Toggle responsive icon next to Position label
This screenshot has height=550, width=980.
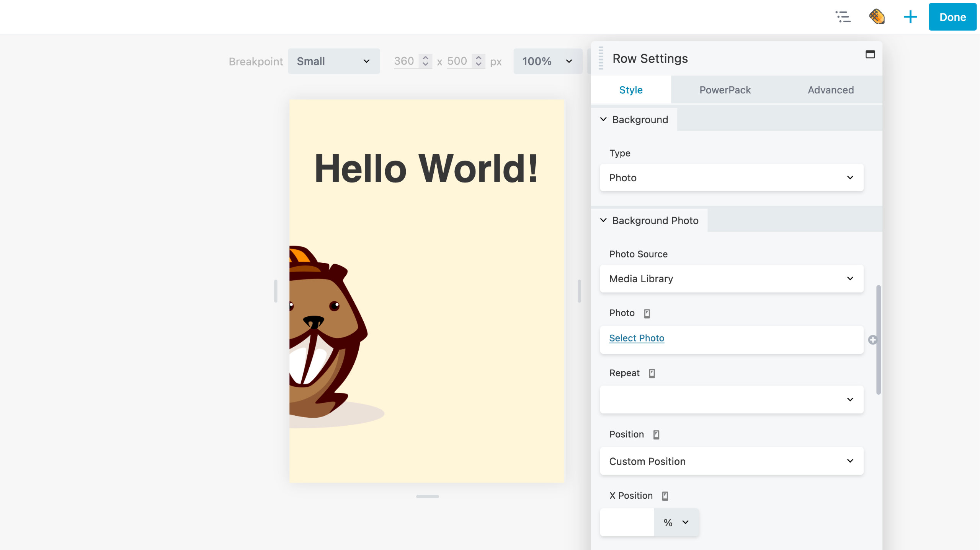click(x=656, y=434)
